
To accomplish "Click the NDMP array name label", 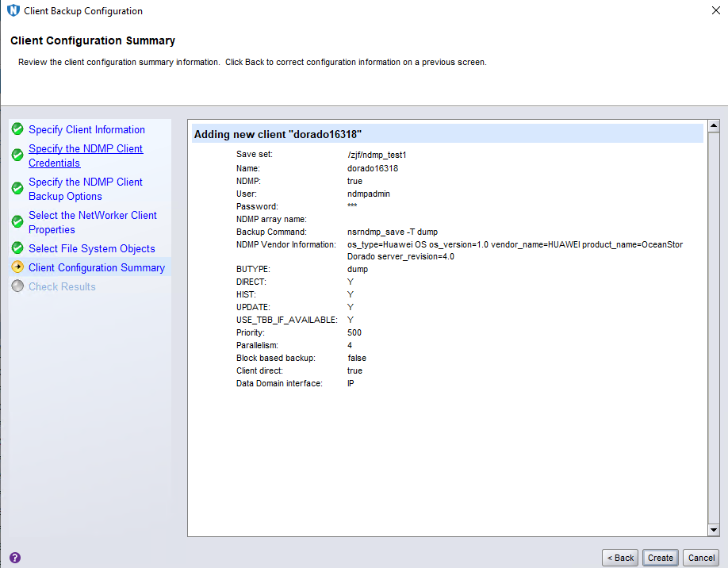I will 271,219.
